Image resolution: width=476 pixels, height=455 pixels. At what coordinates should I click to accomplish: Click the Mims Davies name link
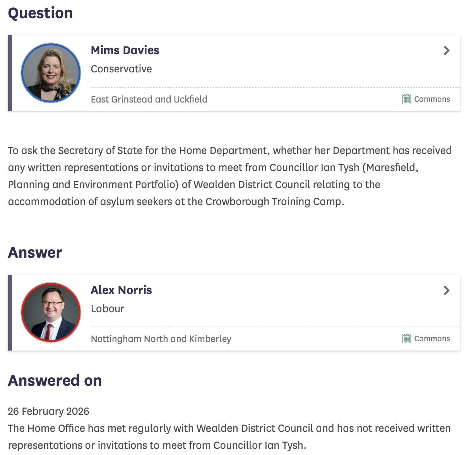125,50
